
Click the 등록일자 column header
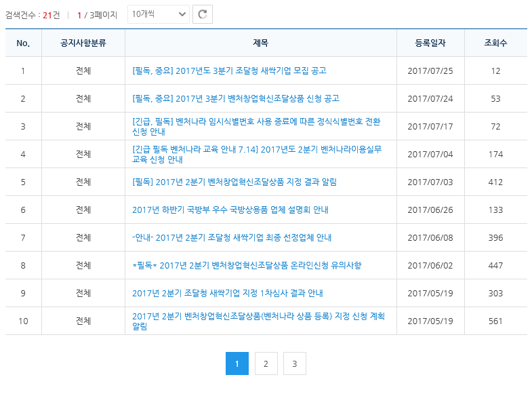tap(430, 43)
